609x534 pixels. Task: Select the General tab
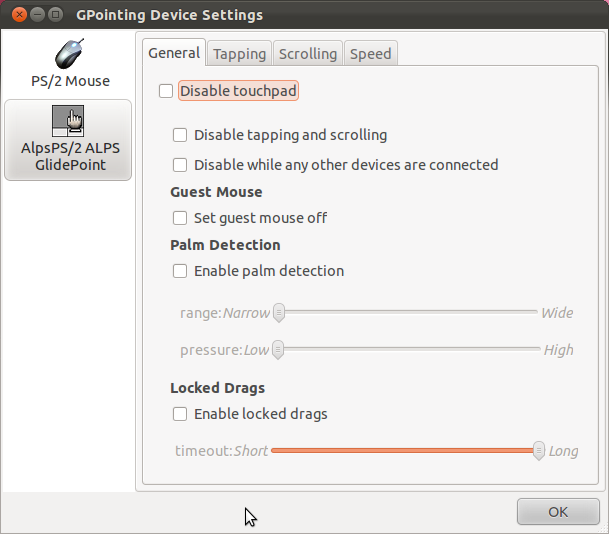(x=174, y=53)
